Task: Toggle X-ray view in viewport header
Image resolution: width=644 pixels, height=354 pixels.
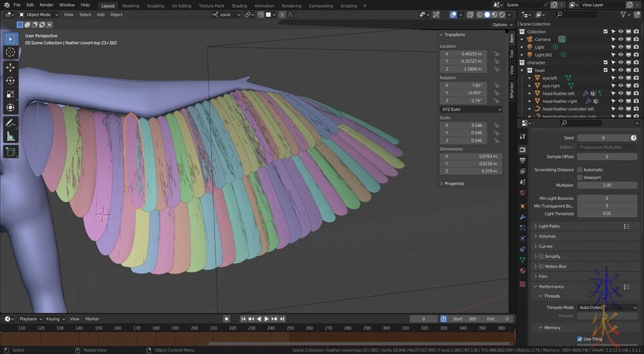Action: tap(471, 14)
